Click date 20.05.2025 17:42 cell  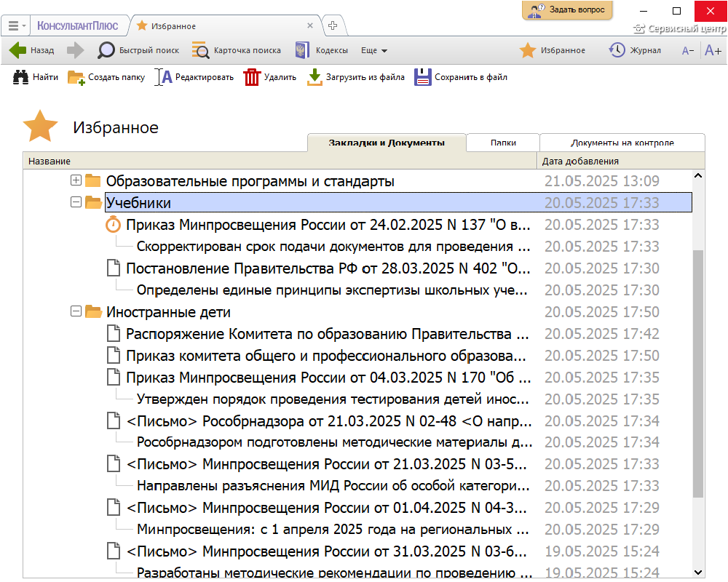602,334
